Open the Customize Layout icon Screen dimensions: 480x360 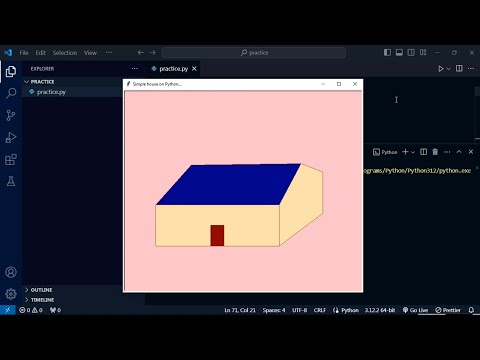(x=423, y=52)
